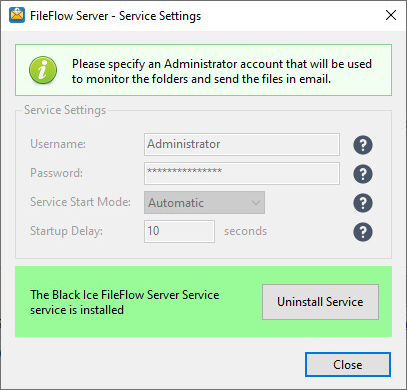Click the Startup Delay box showing 10
Image resolution: width=407 pixels, height=390 pixels.
[x=179, y=231]
